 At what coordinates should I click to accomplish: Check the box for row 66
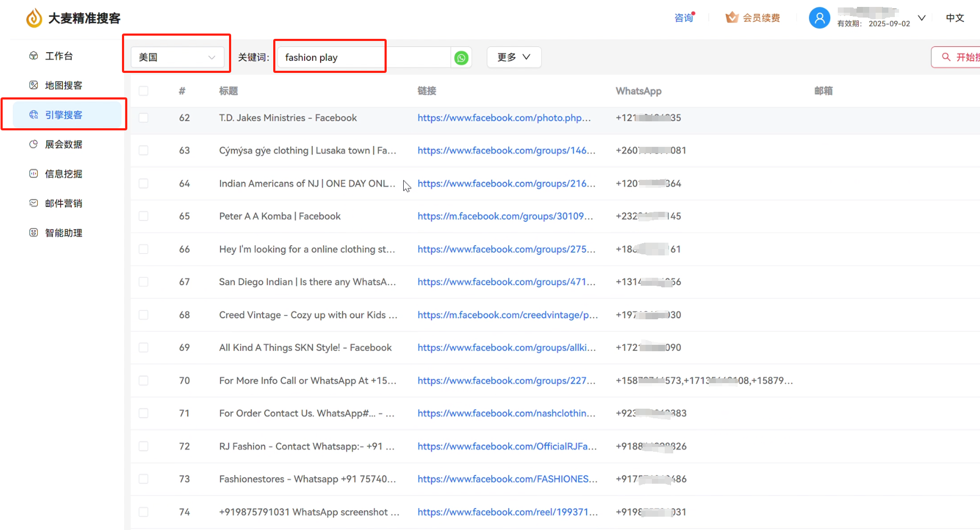(x=143, y=249)
